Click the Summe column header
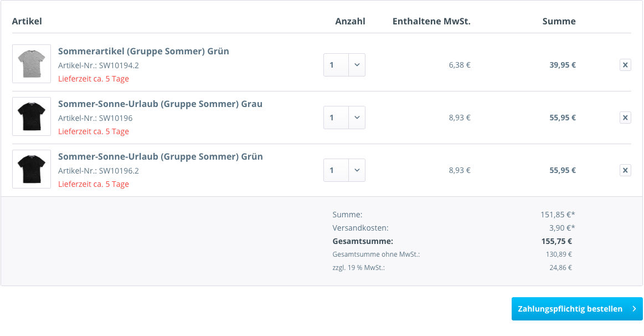Viewport: 644px width, 336px height. point(559,22)
